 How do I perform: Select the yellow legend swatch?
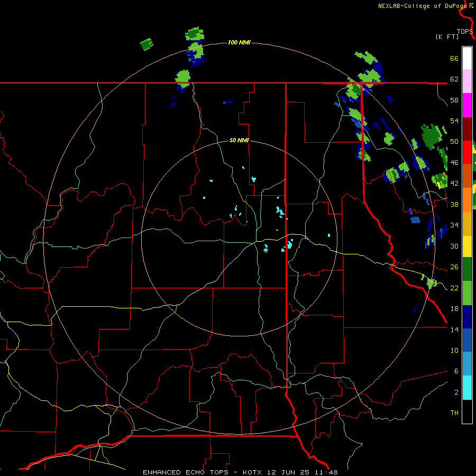coord(467,246)
